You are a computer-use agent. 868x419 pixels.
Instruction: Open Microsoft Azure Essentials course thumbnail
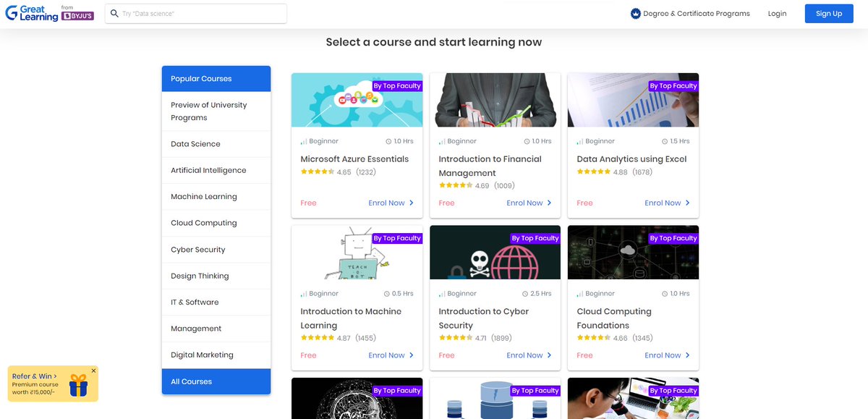tap(357, 100)
